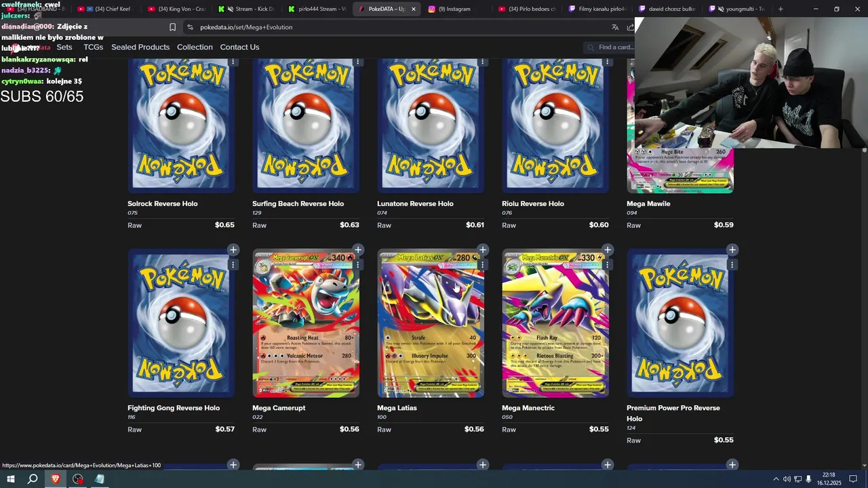
Task: Add Mega Latias using its plus icon
Action: [x=483, y=250]
